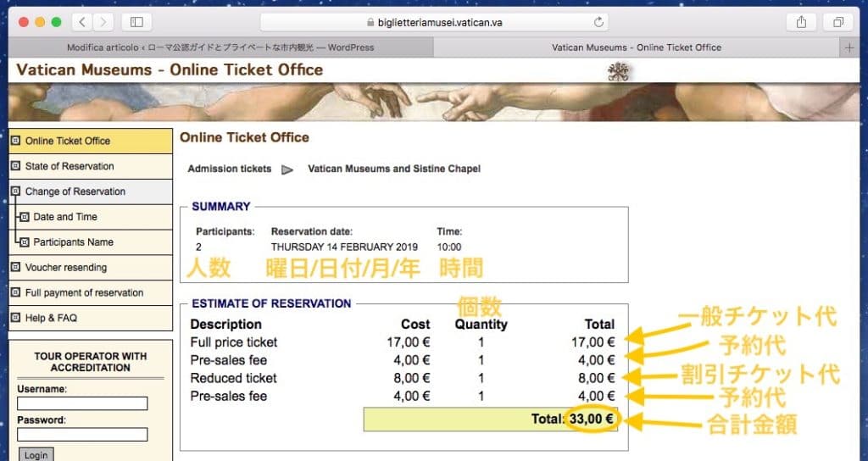Image resolution: width=868 pixels, height=461 pixels.
Task: Open the Safari share button
Action: click(801, 22)
